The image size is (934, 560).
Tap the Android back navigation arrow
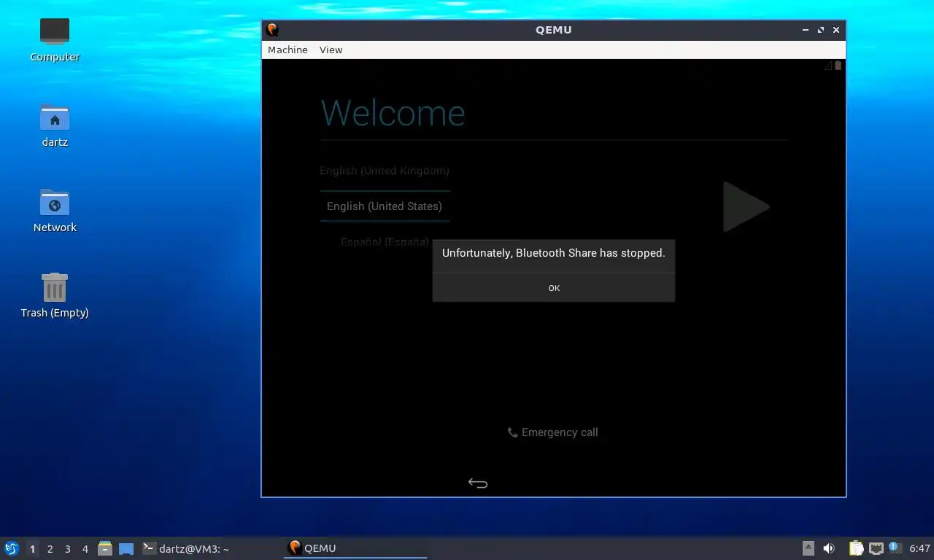[478, 483]
